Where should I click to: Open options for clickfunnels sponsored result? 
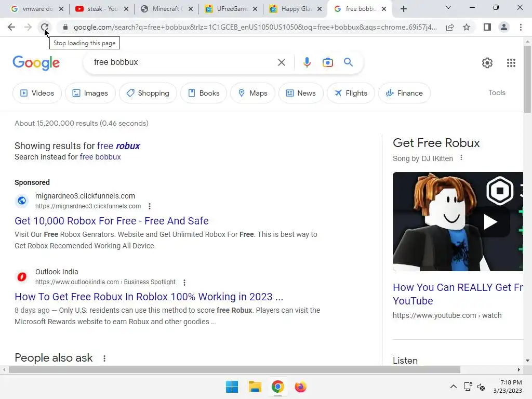pyautogui.click(x=150, y=206)
